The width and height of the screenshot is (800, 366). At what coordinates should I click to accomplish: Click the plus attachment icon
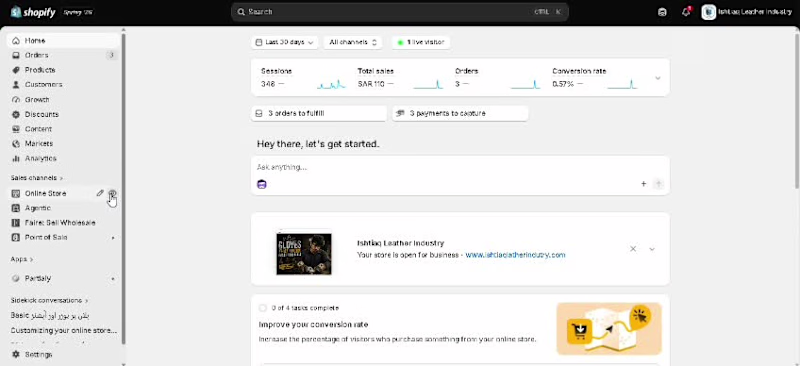pos(643,184)
